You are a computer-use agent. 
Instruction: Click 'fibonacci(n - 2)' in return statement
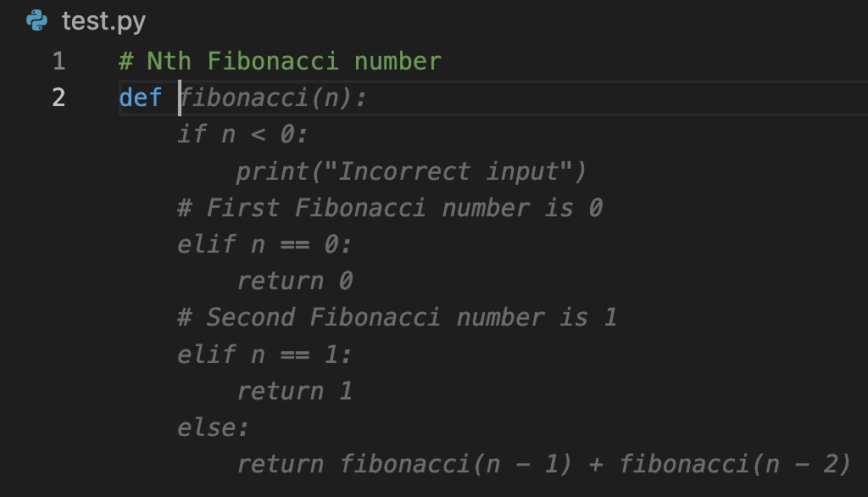click(x=735, y=464)
